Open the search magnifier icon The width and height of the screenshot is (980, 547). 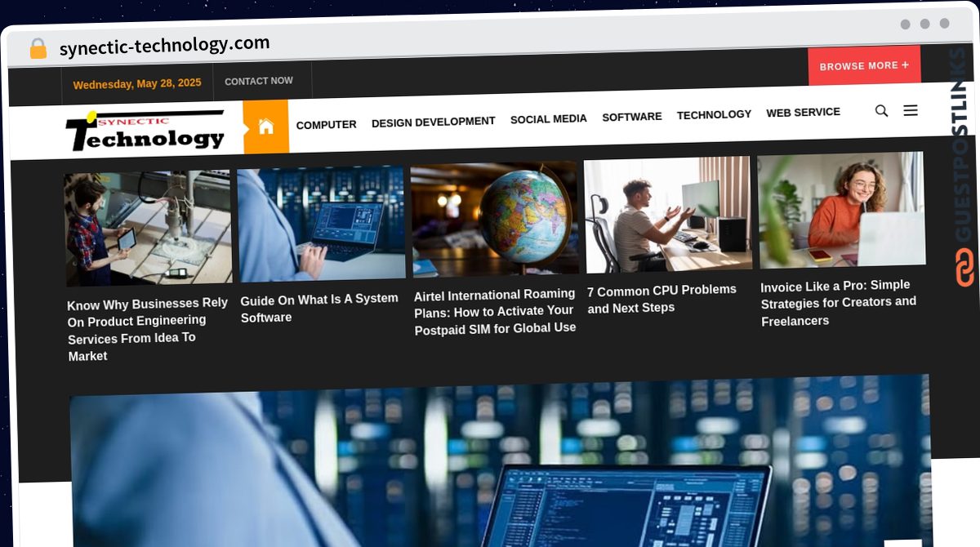pyautogui.click(x=881, y=110)
